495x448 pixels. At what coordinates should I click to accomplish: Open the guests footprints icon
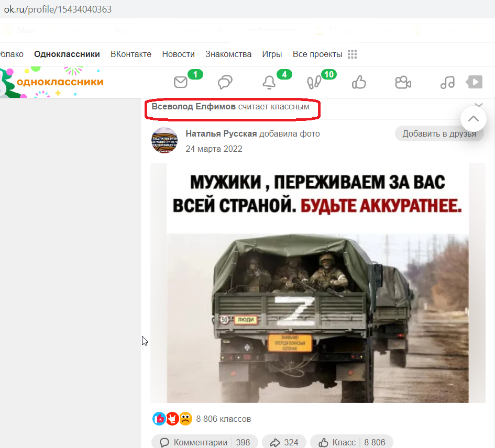314,83
